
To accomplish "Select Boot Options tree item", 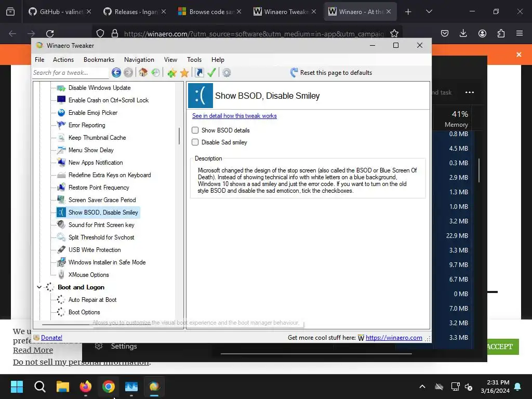I will (x=84, y=312).
